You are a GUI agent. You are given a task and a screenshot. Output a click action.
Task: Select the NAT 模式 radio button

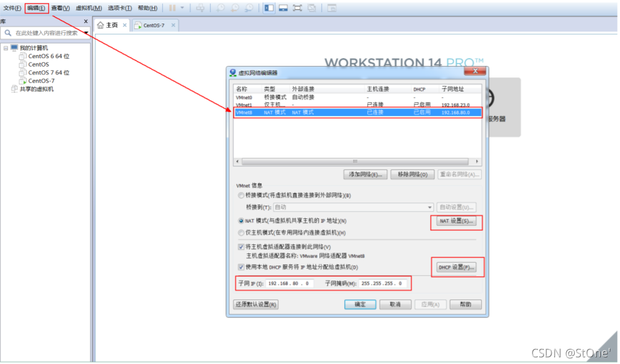241,221
